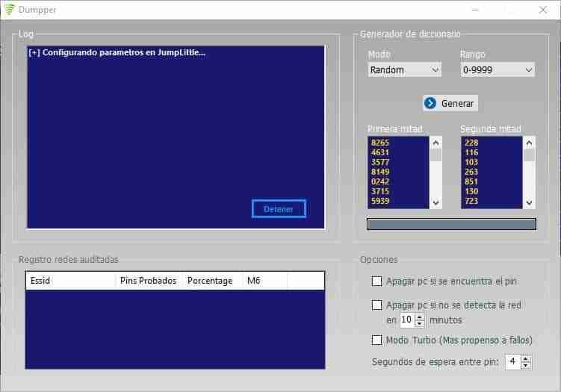561x392 pixels.
Task: Click the Essid column header
Action: [71, 281]
